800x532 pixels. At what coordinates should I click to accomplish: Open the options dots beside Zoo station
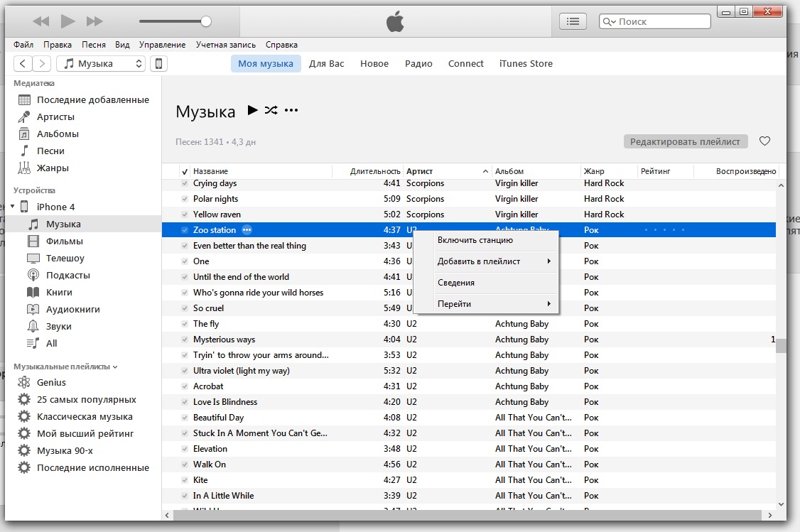(x=247, y=230)
